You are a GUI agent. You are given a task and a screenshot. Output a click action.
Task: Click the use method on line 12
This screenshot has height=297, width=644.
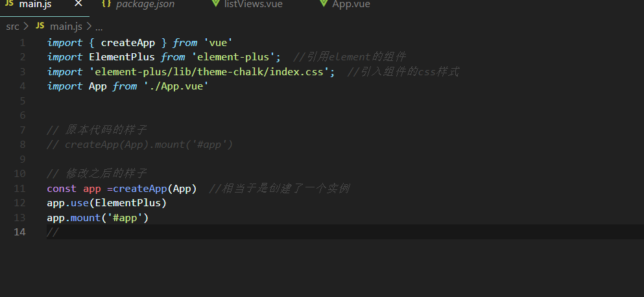(x=80, y=203)
